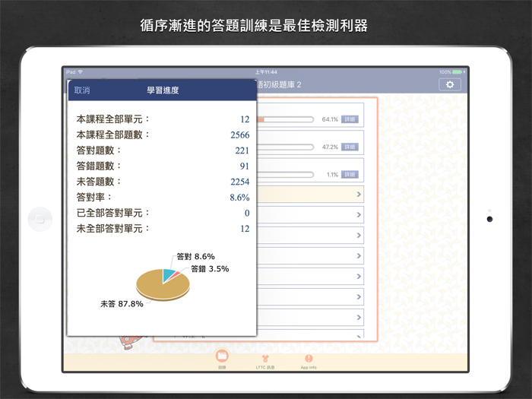Open the LTTC 訊息 tab
The width and height of the screenshot is (532, 399).
point(265,361)
